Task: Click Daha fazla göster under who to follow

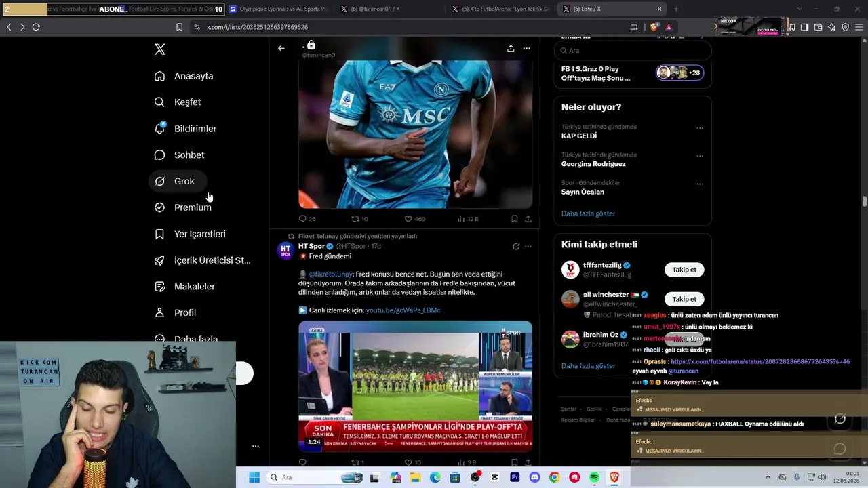Action: point(588,366)
